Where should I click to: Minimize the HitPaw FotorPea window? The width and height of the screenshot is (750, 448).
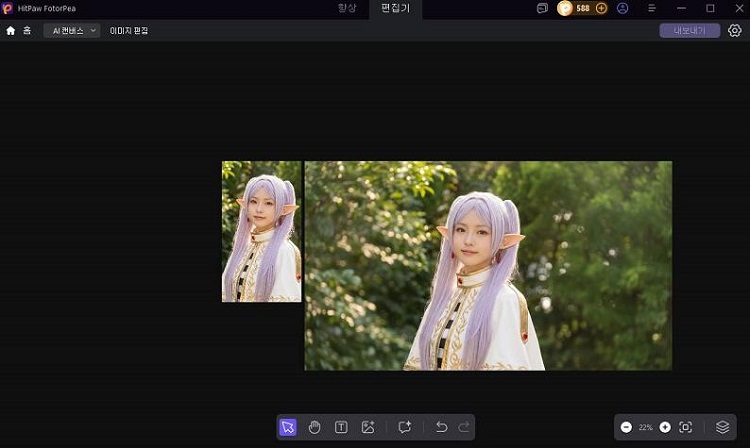point(682,8)
